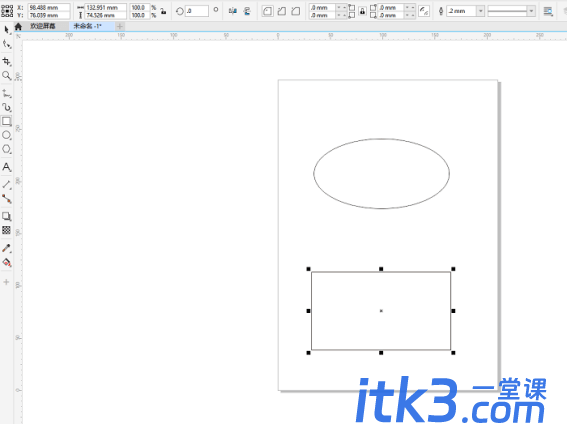Activate the Zoom magnifier tool
567x424 pixels.
point(7,76)
